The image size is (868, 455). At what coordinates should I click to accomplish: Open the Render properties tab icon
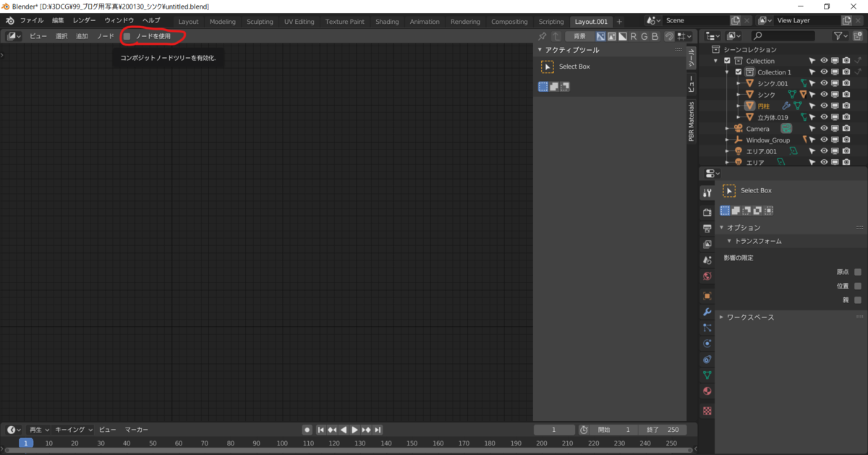pos(707,213)
